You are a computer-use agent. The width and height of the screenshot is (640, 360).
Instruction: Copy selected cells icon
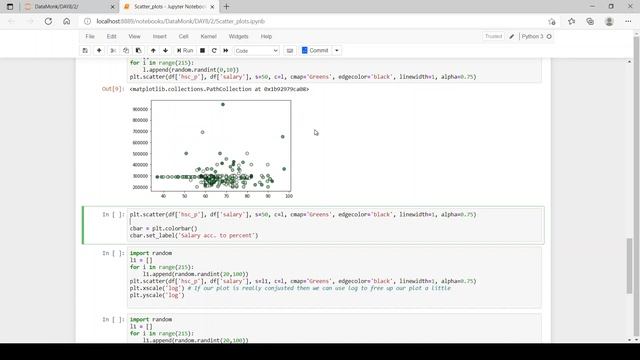126,51
